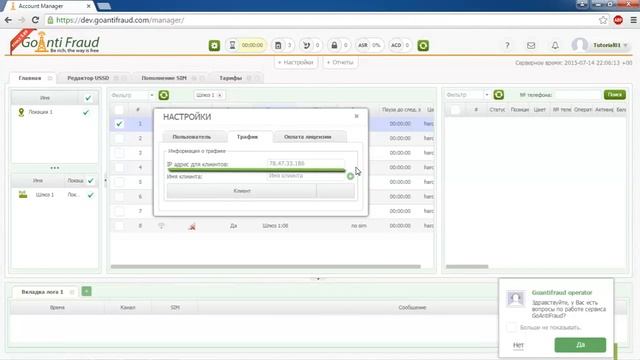
Task: Click the AdBlock extension icon
Action: [618, 20]
